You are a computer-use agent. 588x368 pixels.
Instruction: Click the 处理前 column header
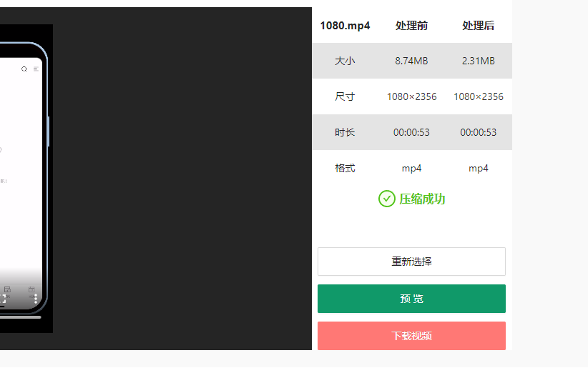click(x=411, y=26)
